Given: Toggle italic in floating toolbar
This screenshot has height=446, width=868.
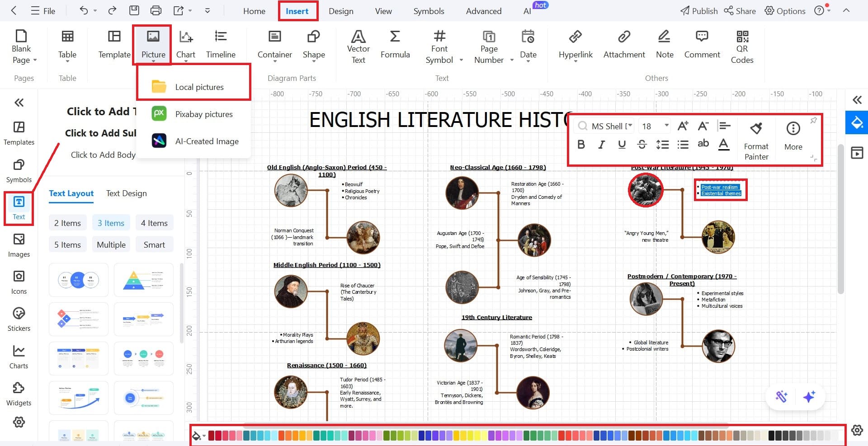Looking at the screenshot, I should click(x=601, y=144).
